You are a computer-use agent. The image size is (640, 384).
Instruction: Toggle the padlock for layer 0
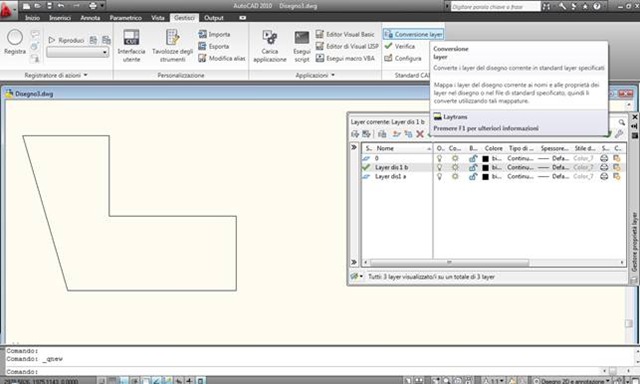(x=473, y=158)
